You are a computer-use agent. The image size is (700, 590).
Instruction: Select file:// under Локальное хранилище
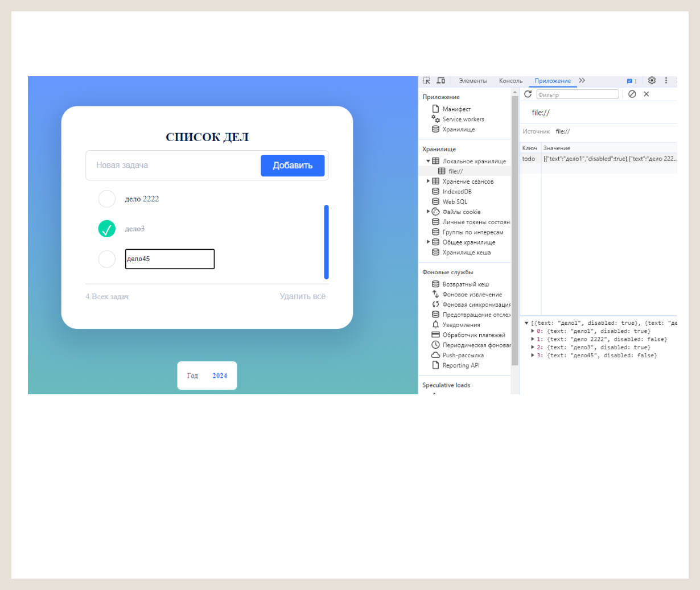click(455, 171)
